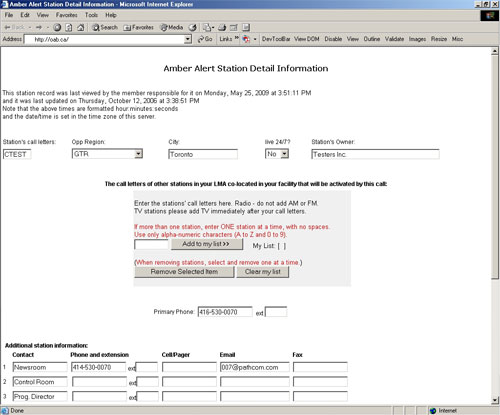Click the Discuss icon in toolbar
500x415 pixels.
[246, 27]
